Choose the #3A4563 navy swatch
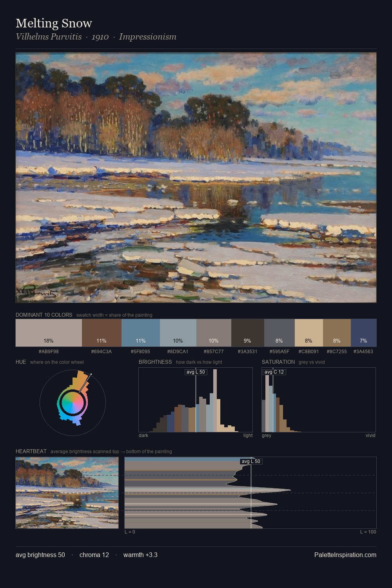Screen dimensions: 392x588 coord(363,333)
